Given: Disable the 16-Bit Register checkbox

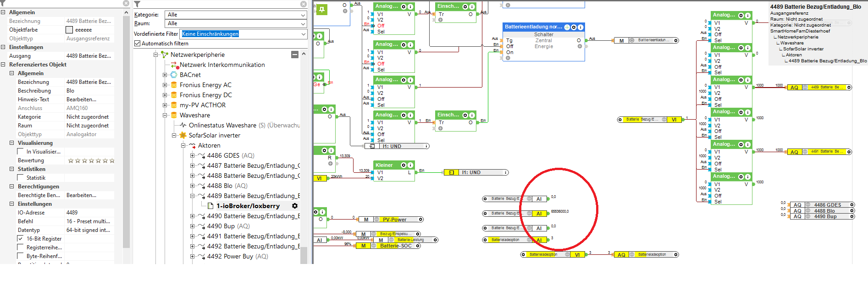Looking at the screenshot, I should point(20,239).
